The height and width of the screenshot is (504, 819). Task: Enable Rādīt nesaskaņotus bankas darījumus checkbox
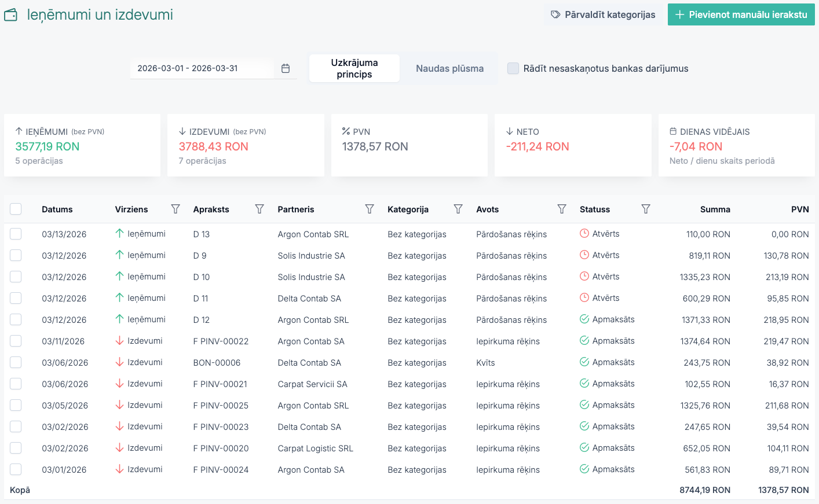513,68
